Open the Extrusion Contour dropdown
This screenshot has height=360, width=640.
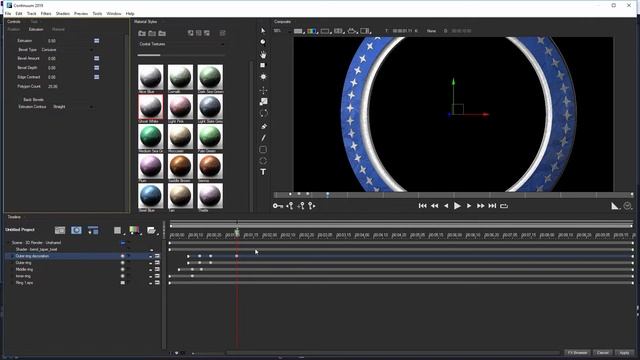(73, 107)
